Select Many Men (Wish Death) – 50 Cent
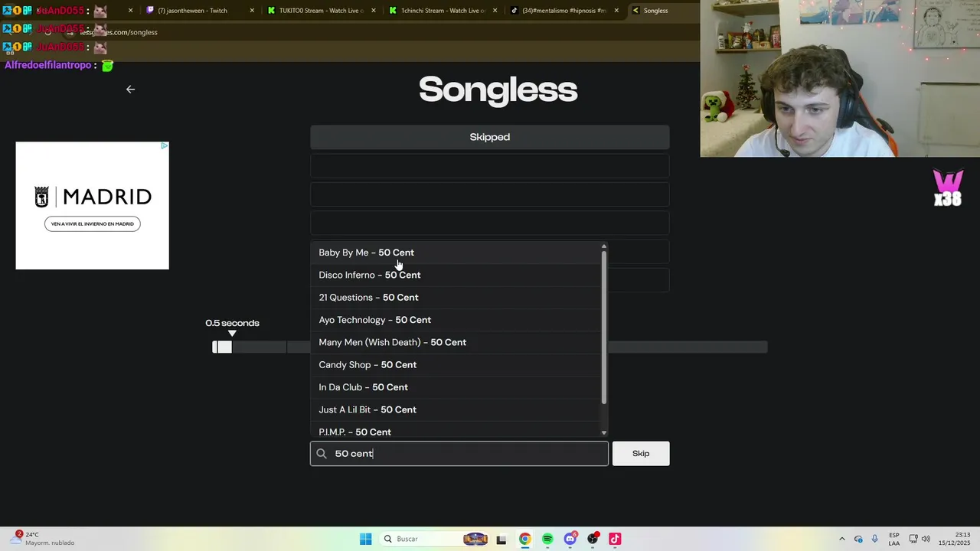 point(456,342)
